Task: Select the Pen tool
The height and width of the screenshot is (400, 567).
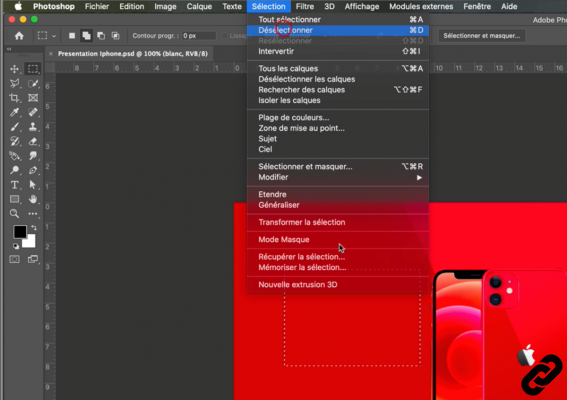Action: click(33, 170)
